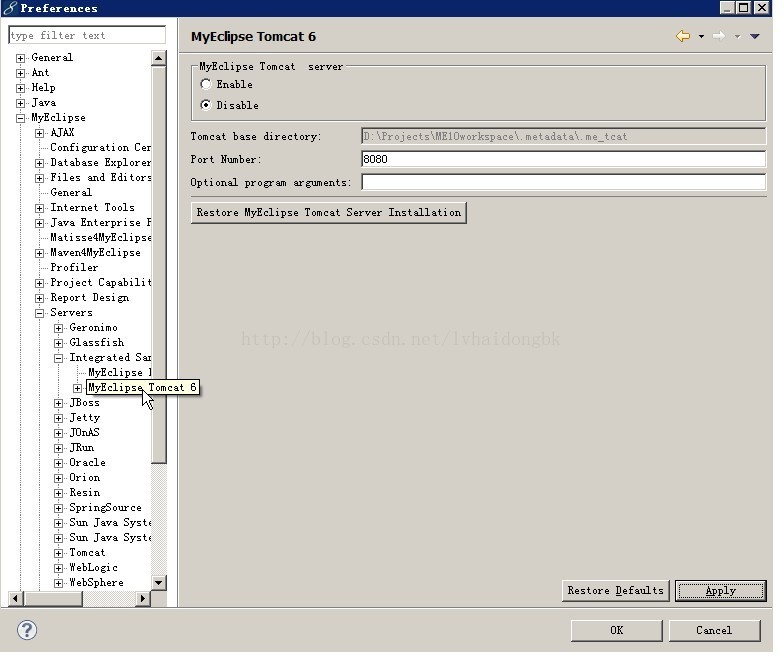Maximize the Preferences window
Image resolution: width=782 pixels, height=657 pixels.
(744, 7)
